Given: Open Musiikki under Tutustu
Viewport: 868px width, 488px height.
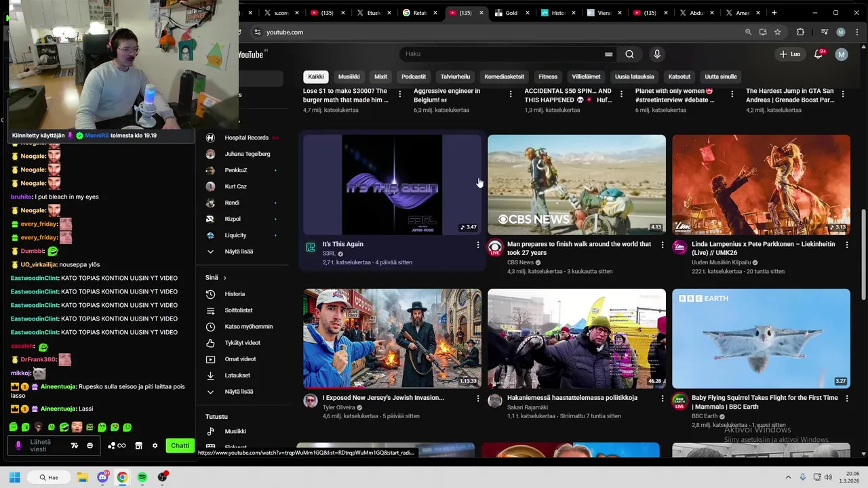Looking at the screenshot, I should 235,431.
